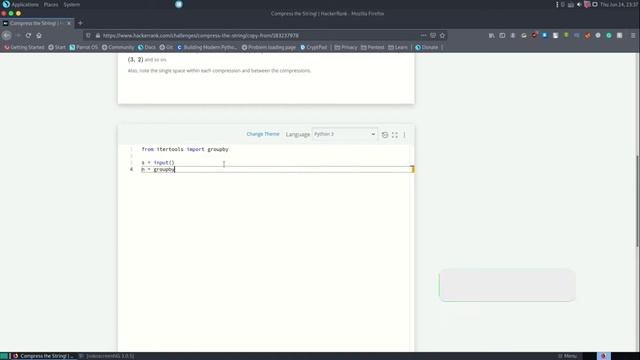The height and width of the screenshot is (360, 640).
Task: Open the editor settings vertical dots menu
Action: (x=404, y=135)
